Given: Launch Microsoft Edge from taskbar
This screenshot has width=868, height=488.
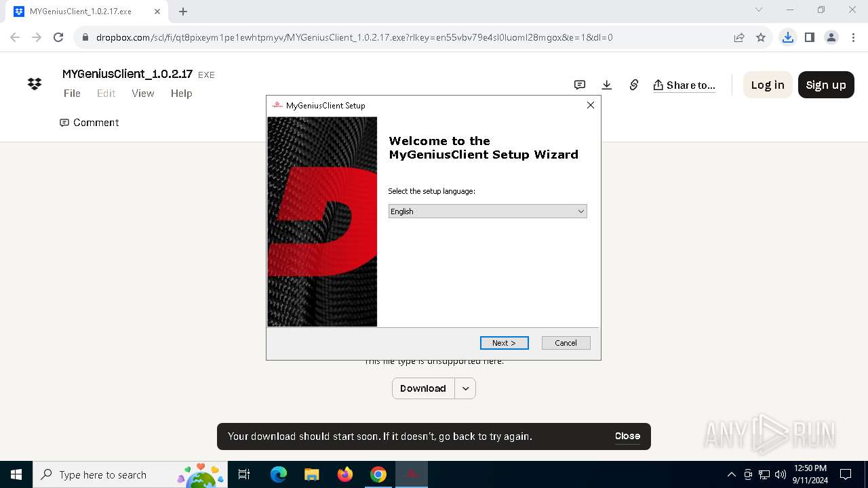Looking at the screenshot, I should [x=279, y=474].
